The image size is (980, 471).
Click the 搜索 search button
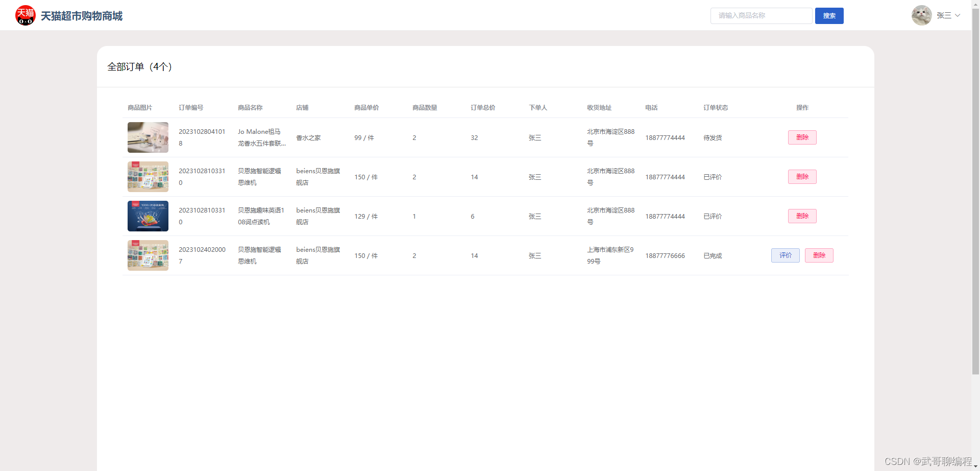(x=829, y=15)
